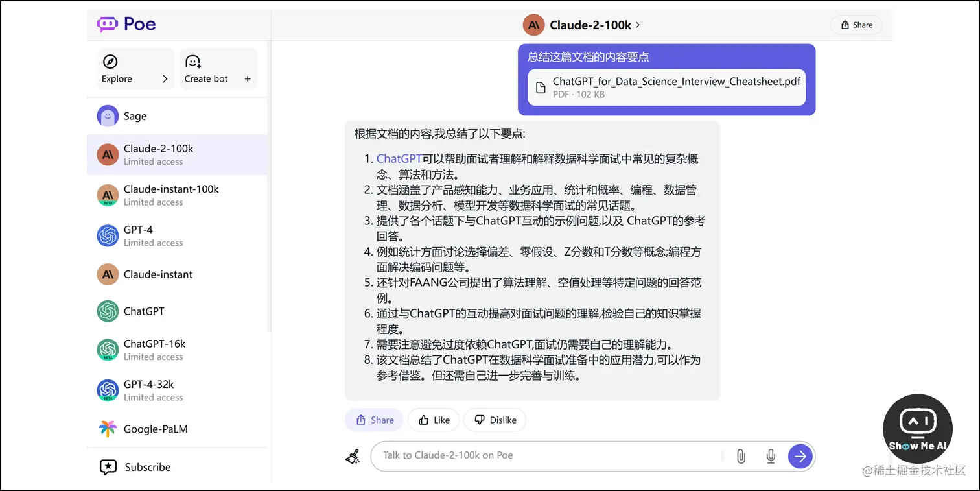Send message with the arrow button
The height and width of the screenshot is (491, 980).
pos(800,456)
